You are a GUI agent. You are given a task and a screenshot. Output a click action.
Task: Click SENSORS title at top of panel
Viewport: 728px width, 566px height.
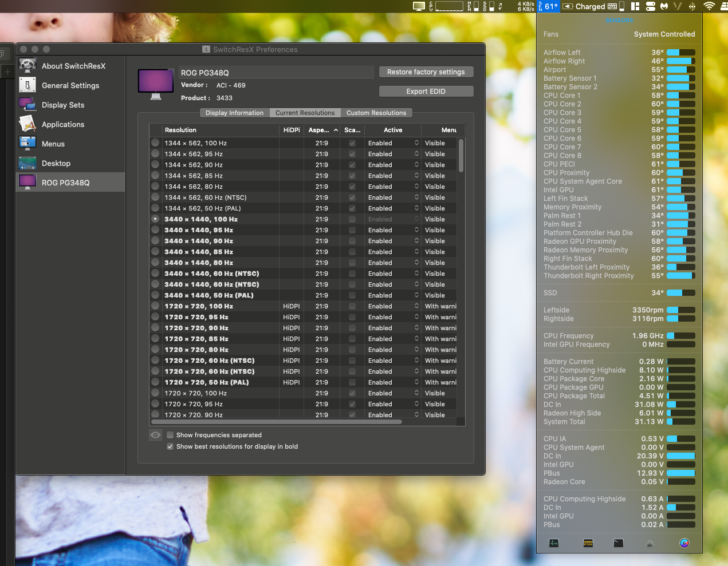[x=620, y=21]
